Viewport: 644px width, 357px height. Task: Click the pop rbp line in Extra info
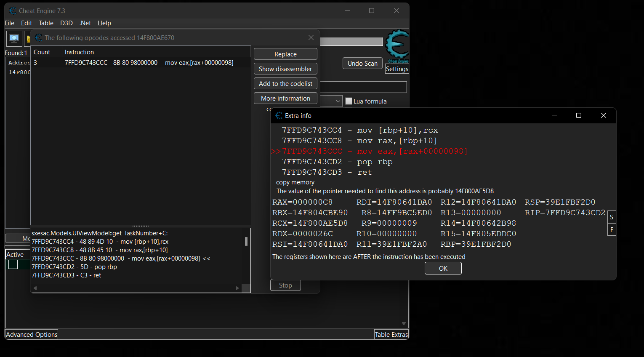click(x=337, y=162)
